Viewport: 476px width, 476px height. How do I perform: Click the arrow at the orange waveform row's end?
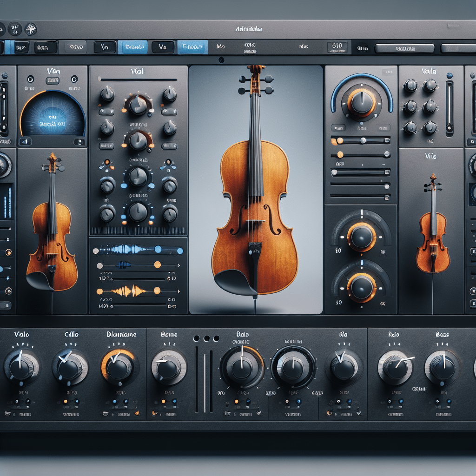(x=178, y=291)
